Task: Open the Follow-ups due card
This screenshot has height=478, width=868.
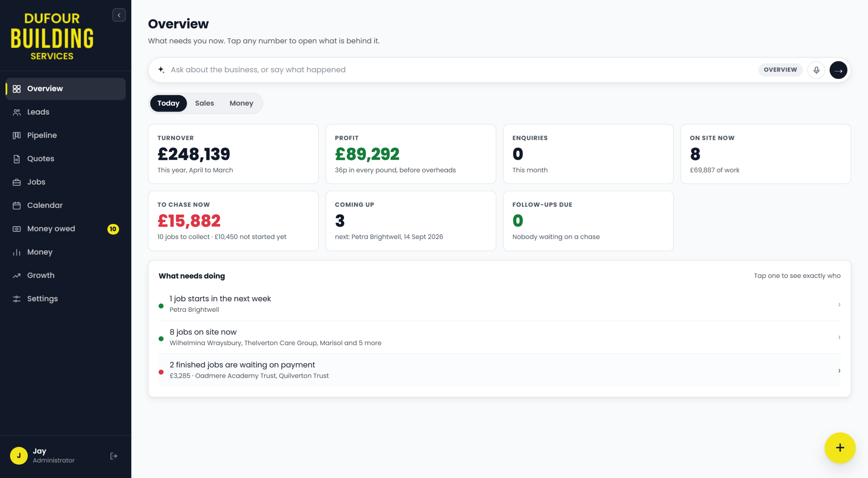Action: 588,221
